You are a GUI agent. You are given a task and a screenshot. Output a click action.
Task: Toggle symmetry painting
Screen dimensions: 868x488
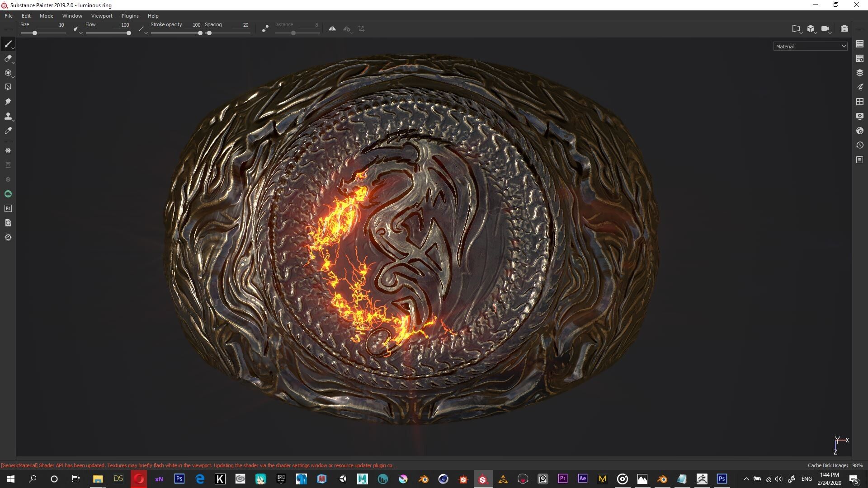tap(332, 28)
